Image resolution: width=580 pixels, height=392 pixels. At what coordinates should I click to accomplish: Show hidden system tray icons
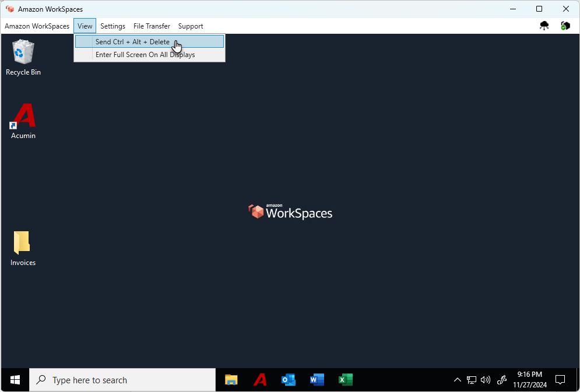[x=458, y=380]
